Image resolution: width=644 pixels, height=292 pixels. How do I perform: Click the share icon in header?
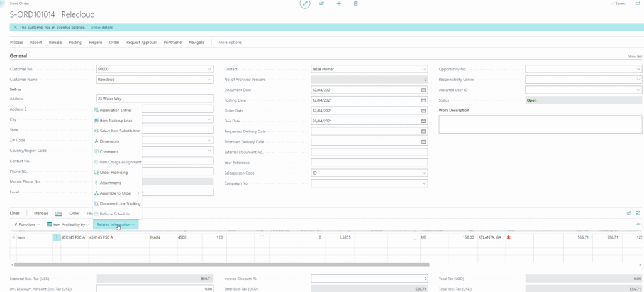pos(322,4)
